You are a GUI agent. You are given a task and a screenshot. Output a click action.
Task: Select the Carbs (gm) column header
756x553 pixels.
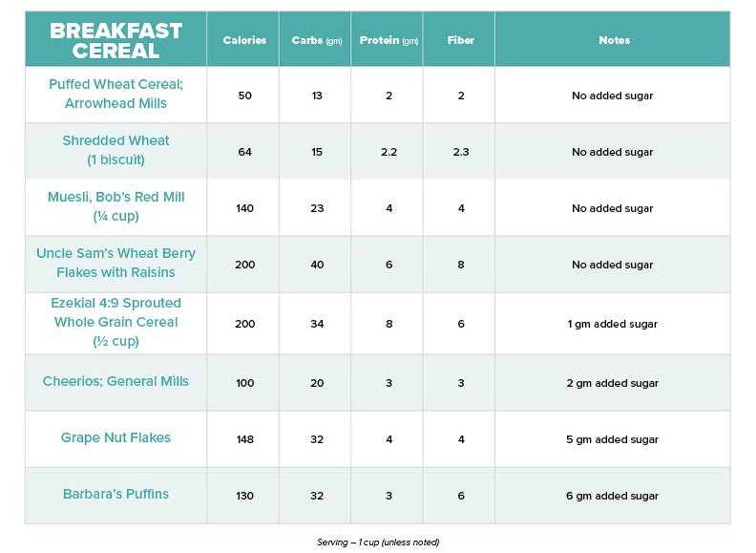coord(317,40)
